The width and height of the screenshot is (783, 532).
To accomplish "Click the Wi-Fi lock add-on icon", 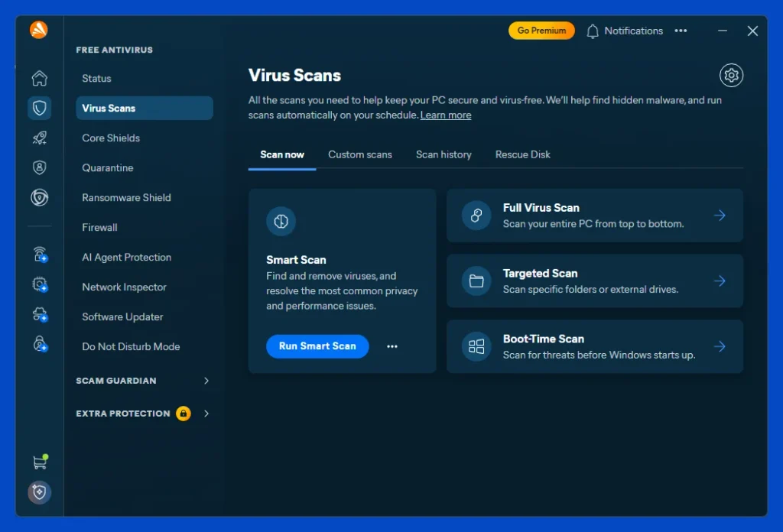I will coord(40,255).
